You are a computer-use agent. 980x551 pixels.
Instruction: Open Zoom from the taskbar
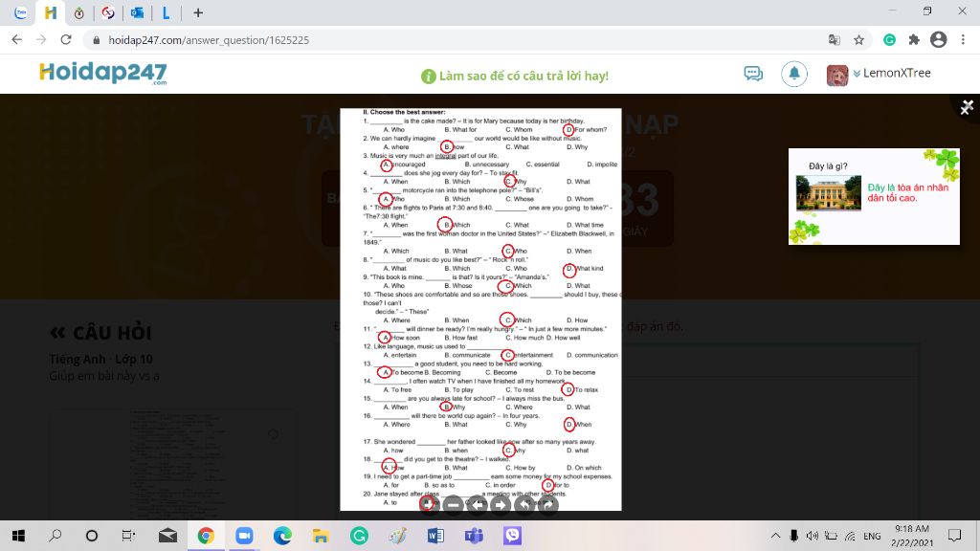[244, 536]
